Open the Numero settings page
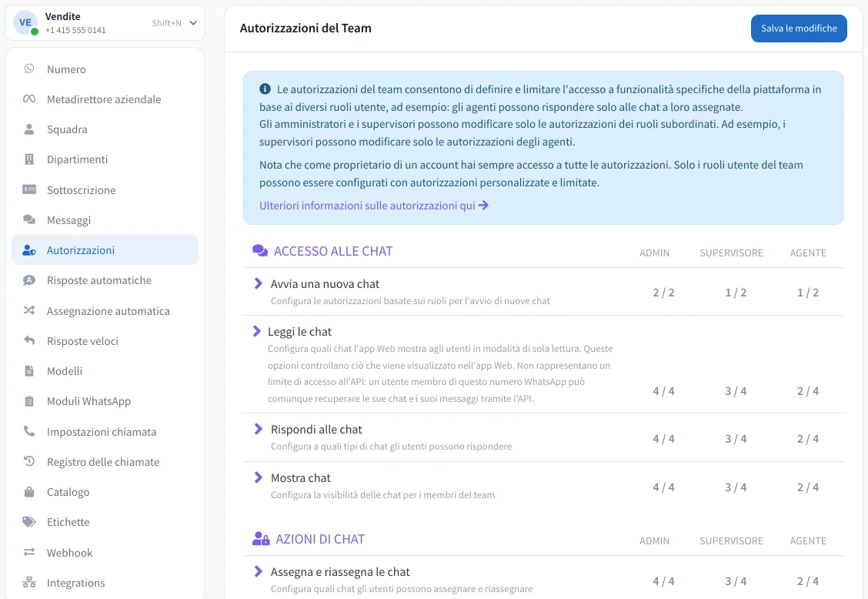This screenshot has width=868, height=599. pyautogui.click(x=105, y=69)
